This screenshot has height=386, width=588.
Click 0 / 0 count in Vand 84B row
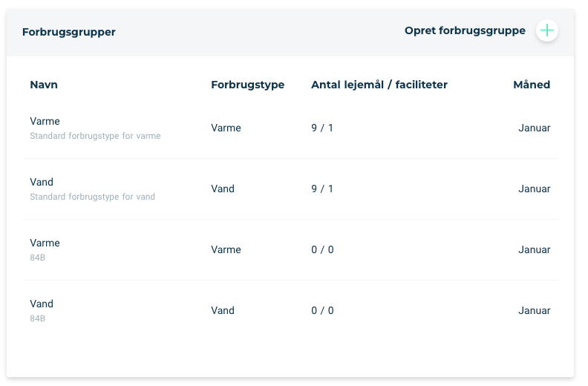pyautogui.click(x=322, y=310)
